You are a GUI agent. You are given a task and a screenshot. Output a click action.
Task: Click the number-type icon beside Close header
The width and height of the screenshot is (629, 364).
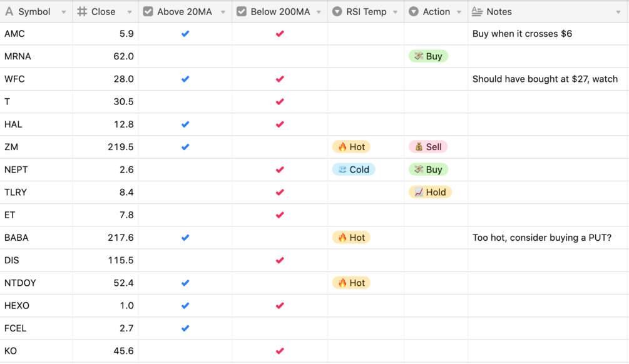coord(82,12)
